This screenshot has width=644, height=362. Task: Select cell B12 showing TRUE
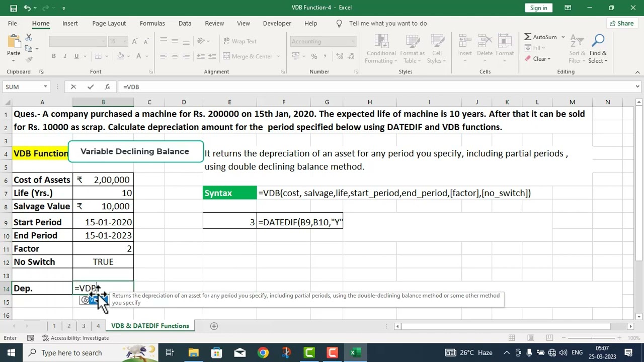click(103, 262)
